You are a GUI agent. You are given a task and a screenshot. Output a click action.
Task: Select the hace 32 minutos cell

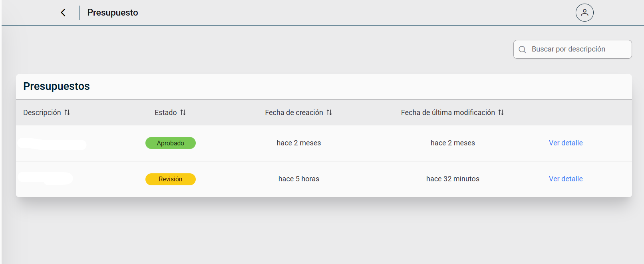pos(452,179)
